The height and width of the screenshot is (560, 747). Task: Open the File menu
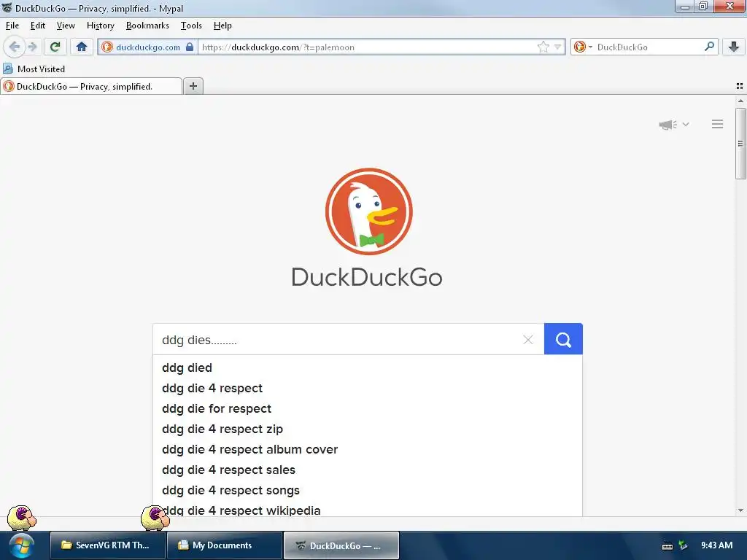click(12, 26)
